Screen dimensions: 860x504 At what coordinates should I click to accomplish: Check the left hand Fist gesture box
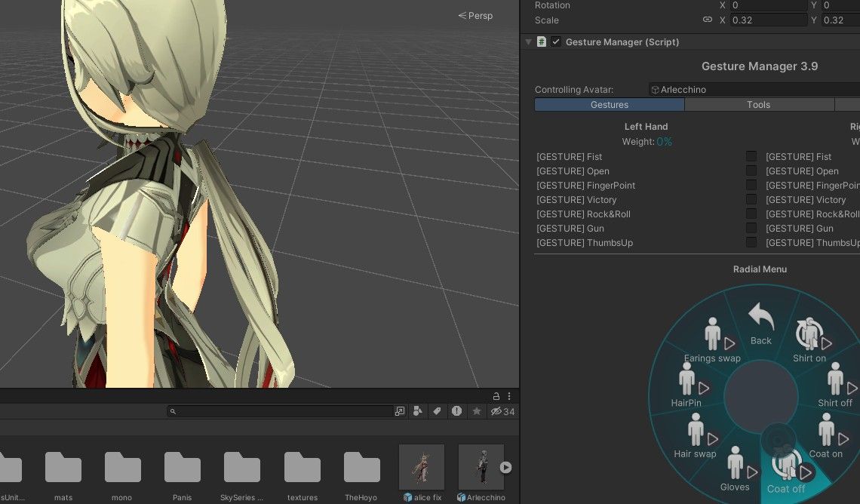[751, 156]
